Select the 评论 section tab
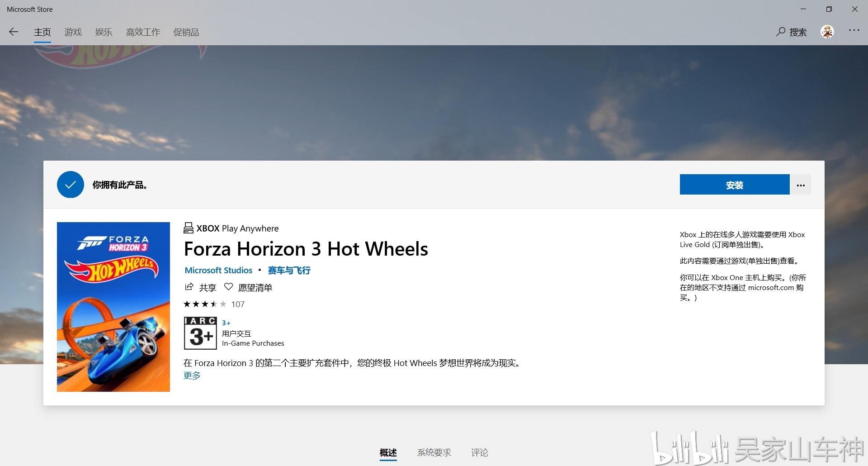868x466 pixels. (480, 452)
